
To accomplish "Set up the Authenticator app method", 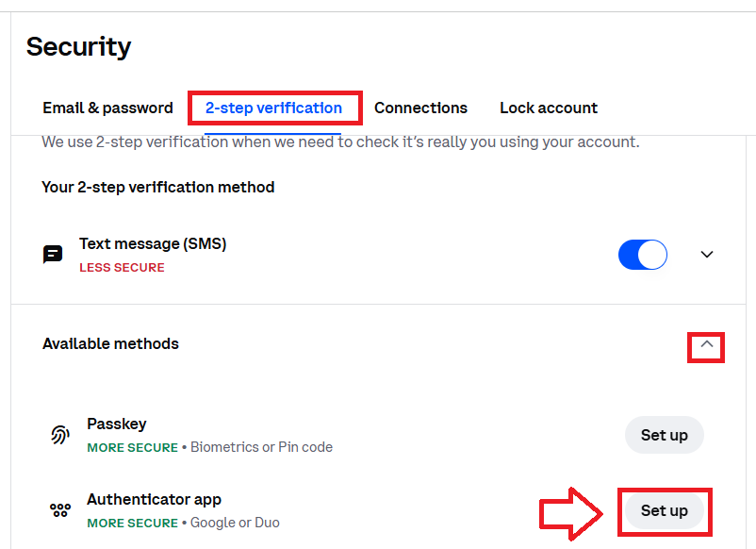I will point(664,510).
